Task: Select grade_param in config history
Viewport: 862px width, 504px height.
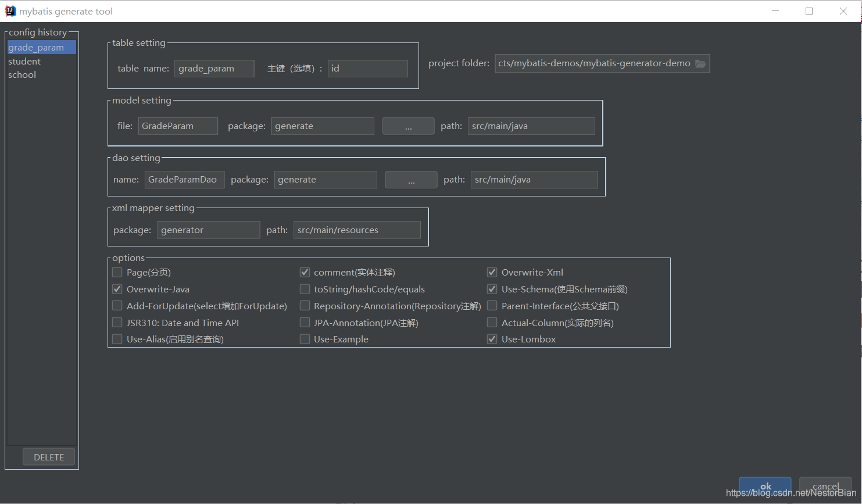Action: (42, 48)
